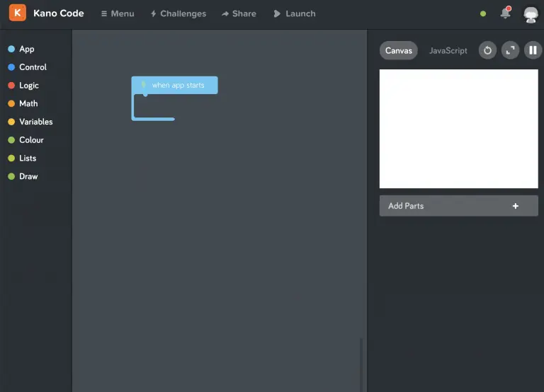The image size is (544, 392).
Task: Reset the canvas with the restart icon
Action: click(x=487, y=50)
